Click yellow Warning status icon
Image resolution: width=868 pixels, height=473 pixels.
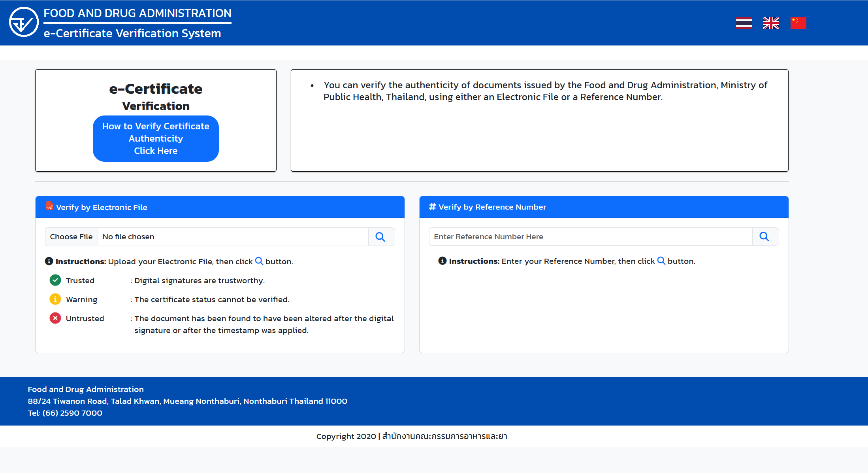(55, 299)
